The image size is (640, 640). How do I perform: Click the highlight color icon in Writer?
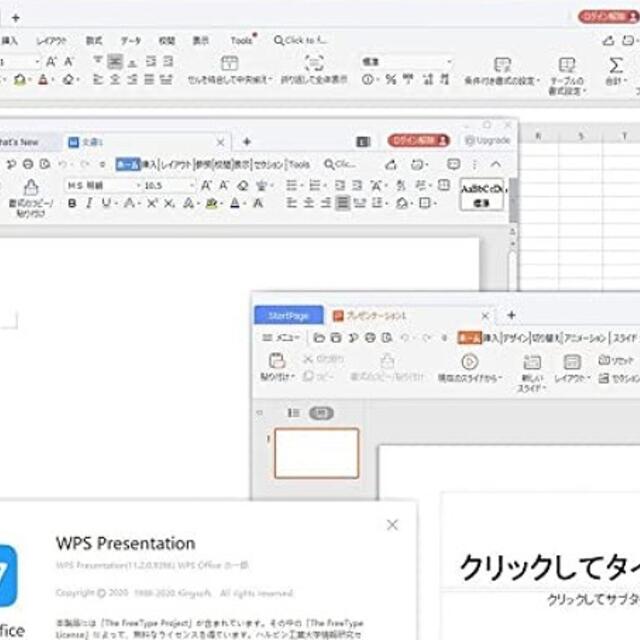coord(211,203)
